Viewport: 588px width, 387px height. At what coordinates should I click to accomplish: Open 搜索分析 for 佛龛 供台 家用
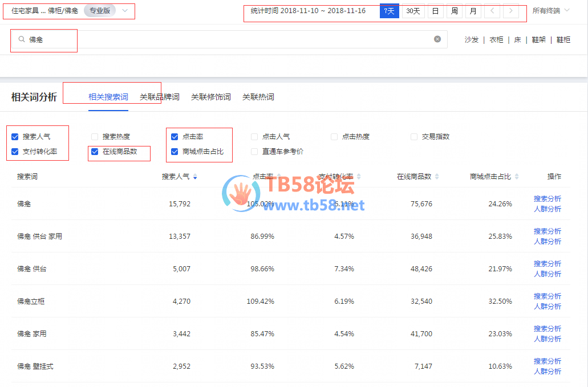[548, 231]
